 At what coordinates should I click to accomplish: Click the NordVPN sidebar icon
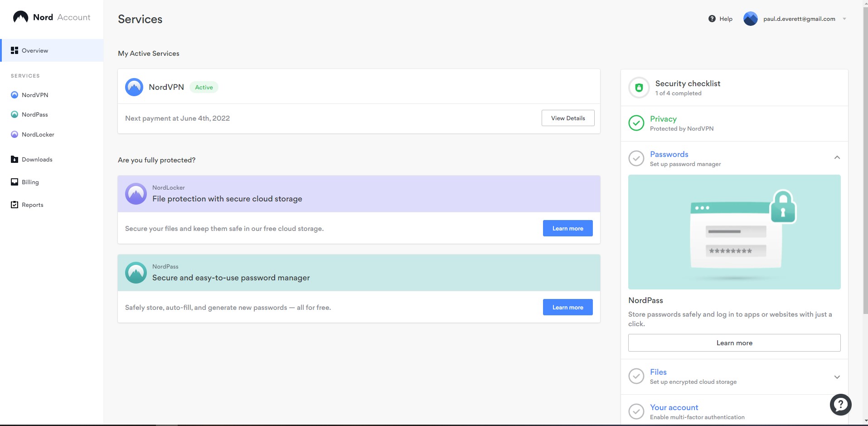pos(15,95)
